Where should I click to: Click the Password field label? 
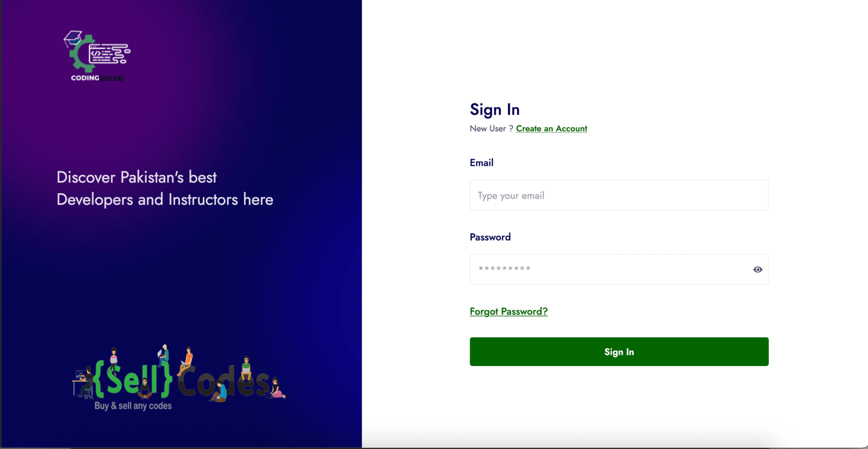click(x=490, y=237)
